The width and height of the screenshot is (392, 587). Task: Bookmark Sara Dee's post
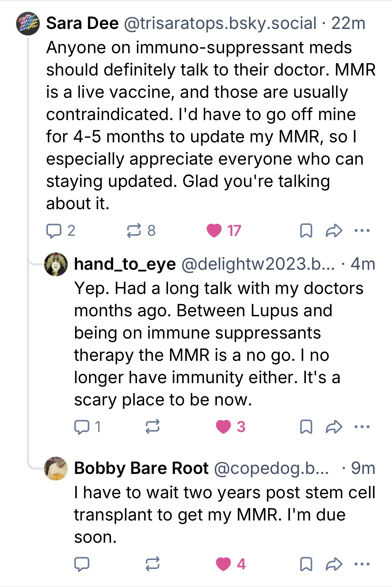(306, 230)
